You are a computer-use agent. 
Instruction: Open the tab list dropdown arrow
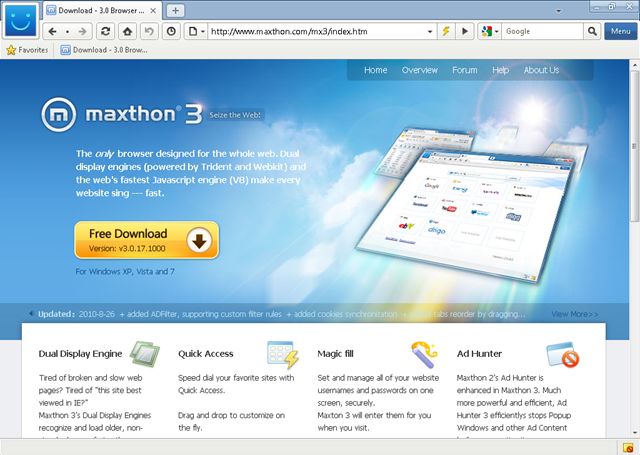coord(559,11)
